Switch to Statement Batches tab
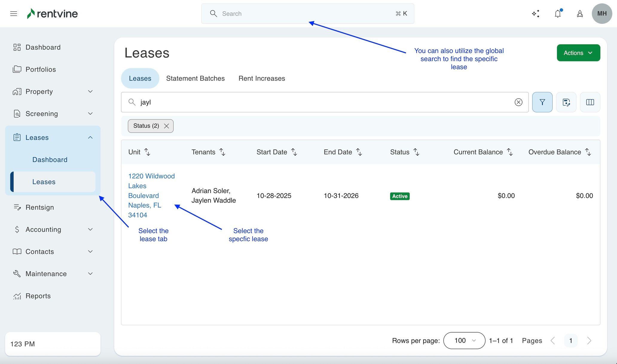 click(x=195, y=78)
